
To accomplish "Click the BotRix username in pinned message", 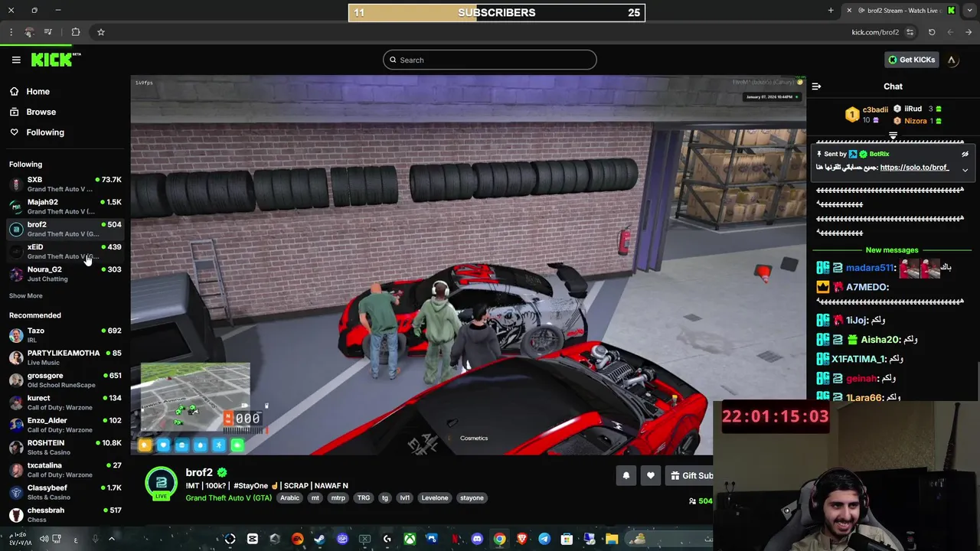I will pos(879,154).
